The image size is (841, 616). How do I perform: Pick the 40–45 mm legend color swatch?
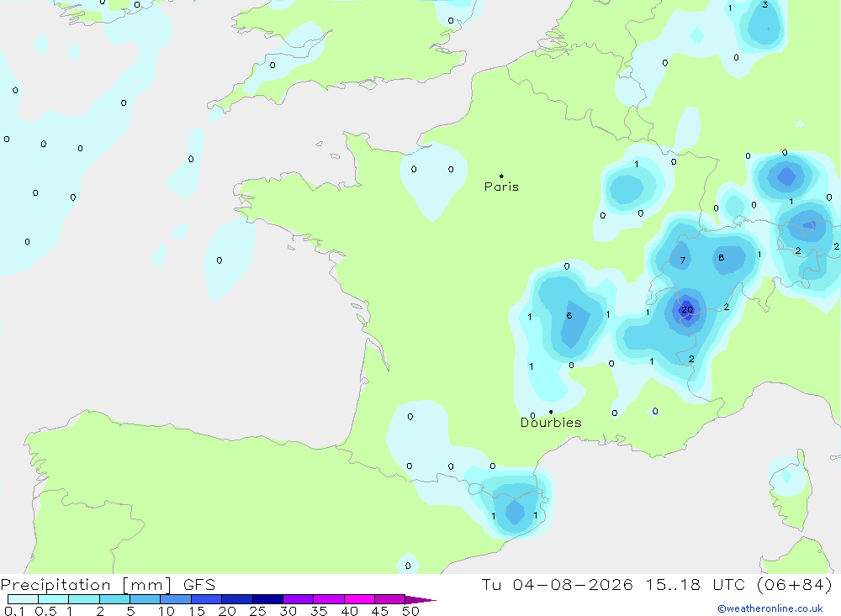(x=359, y=599)
